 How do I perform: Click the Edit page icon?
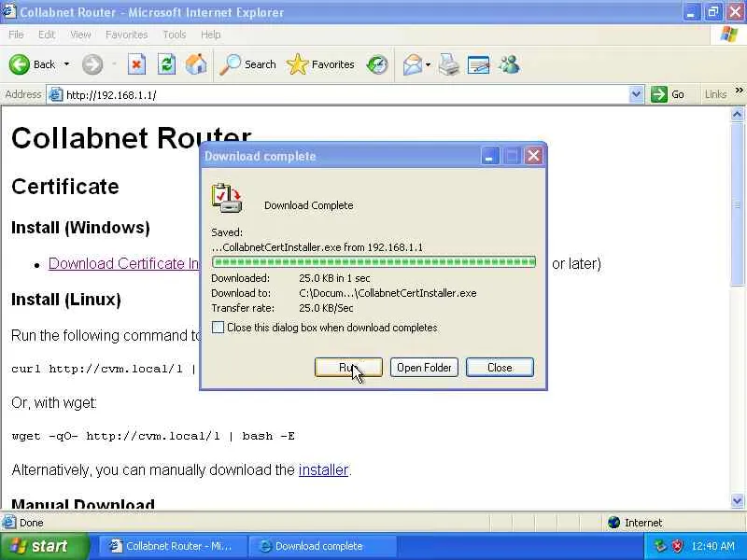pyautogui.click(x=479, y=64)
